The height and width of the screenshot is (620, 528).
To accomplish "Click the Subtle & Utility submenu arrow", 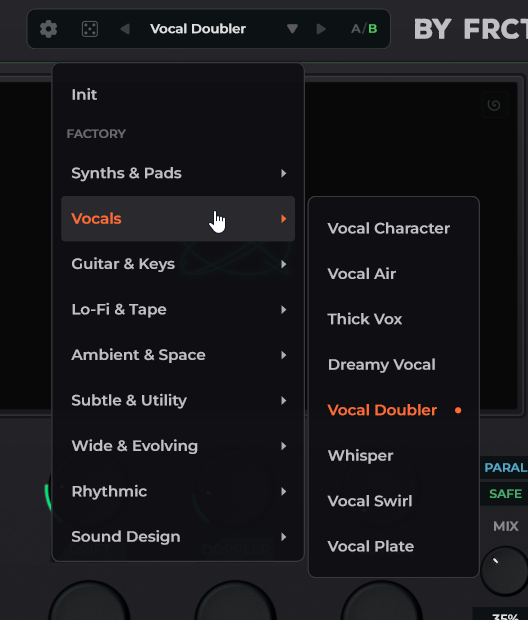I will pyautogui.click(x=283, y=401).
